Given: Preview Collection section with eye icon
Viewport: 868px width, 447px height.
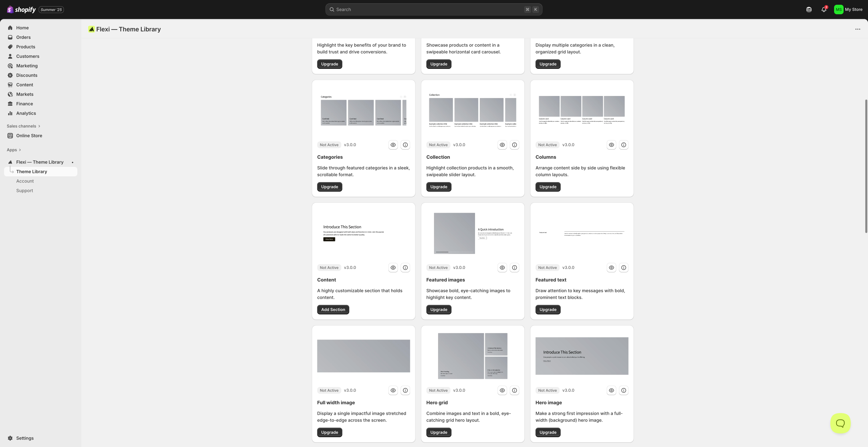Looking at the screenshot, I should 502,145.
